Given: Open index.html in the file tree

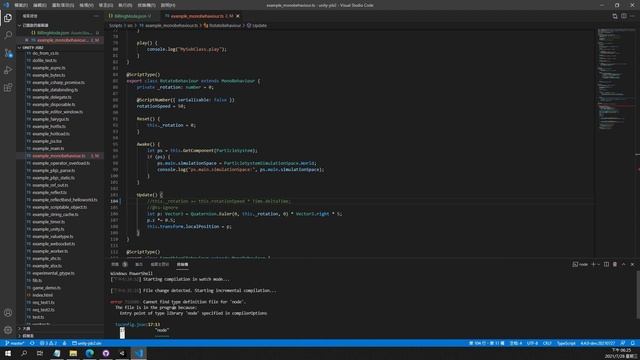Looking at the screenshot, I should point(42,295).
